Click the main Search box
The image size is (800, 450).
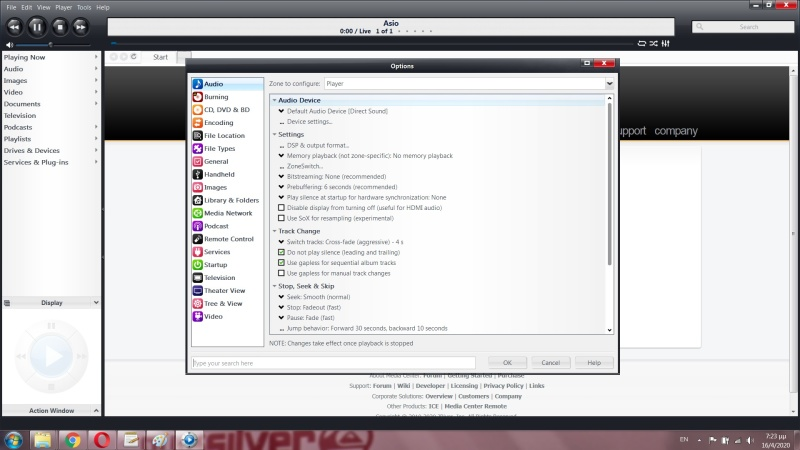[x=743, y=27]
